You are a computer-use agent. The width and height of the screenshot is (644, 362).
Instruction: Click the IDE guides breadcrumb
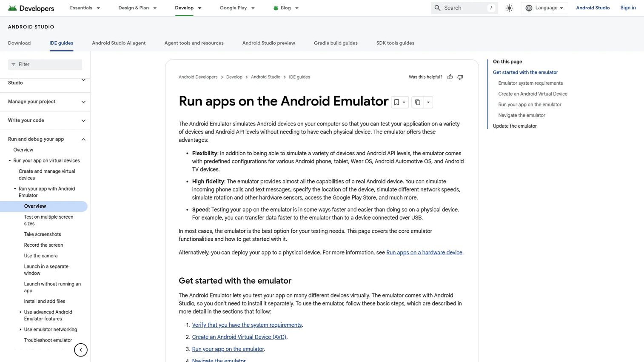299,77
